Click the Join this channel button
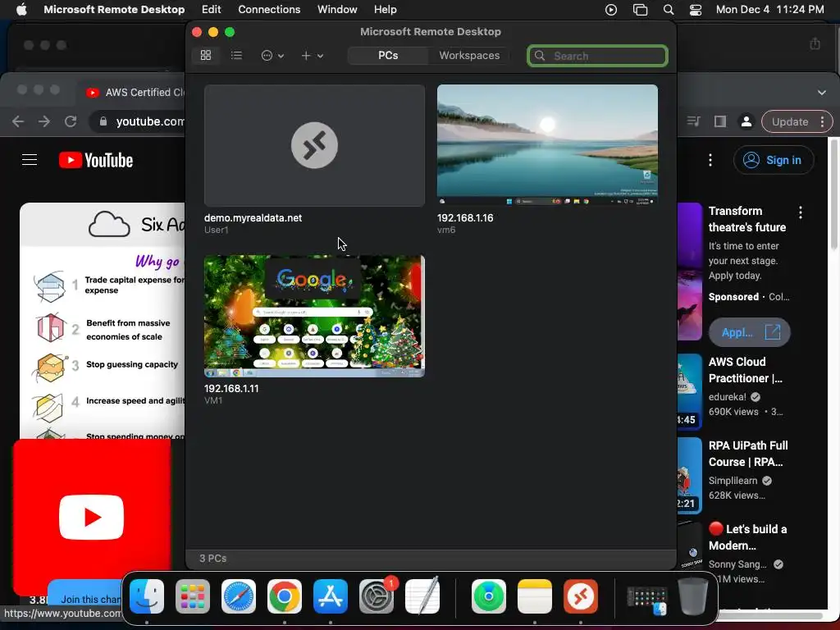The image size is (840, 630). coord(84,599)
